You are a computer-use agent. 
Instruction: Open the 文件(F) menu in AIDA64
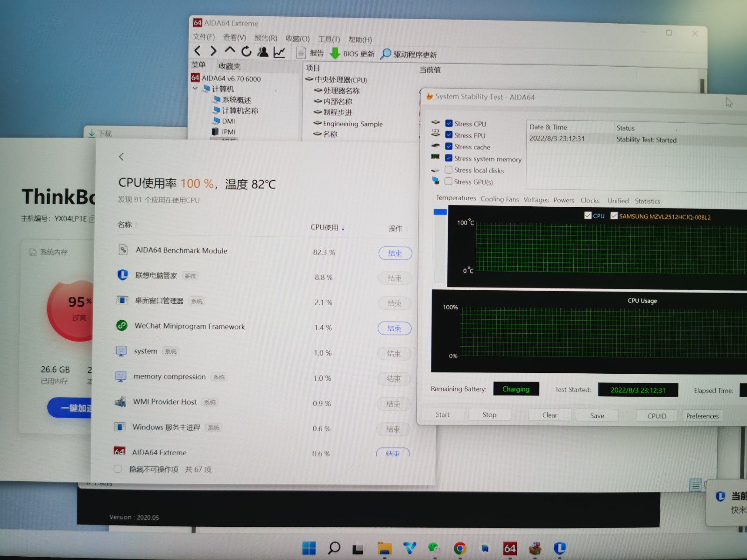pos(204,37)
